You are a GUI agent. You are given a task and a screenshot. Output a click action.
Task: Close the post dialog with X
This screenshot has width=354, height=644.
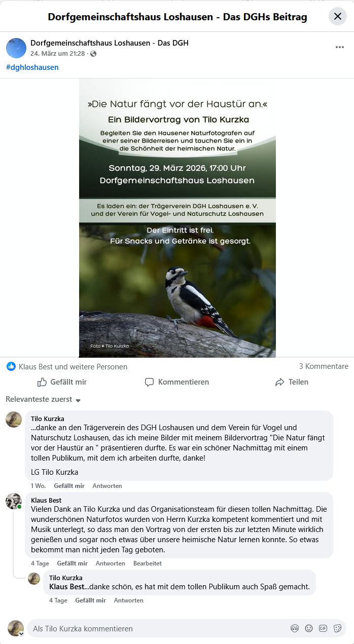(x=338, y=17)
